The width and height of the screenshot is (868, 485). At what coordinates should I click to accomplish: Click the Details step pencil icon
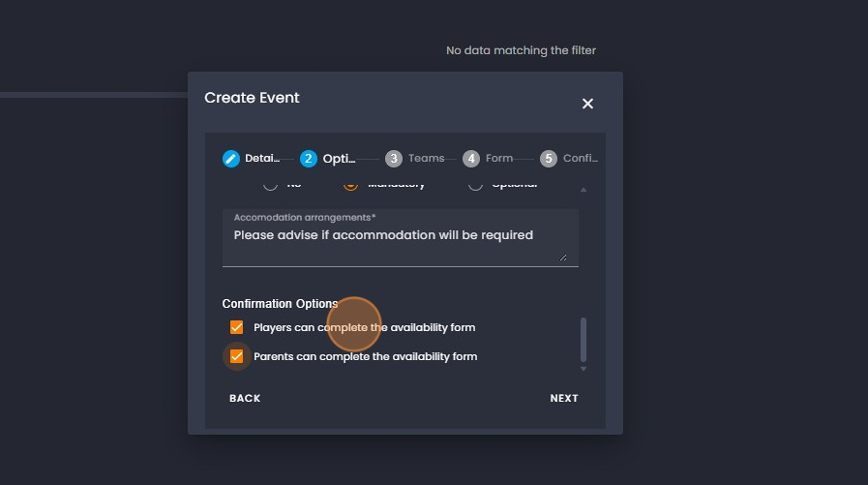(x=230, y=159)
